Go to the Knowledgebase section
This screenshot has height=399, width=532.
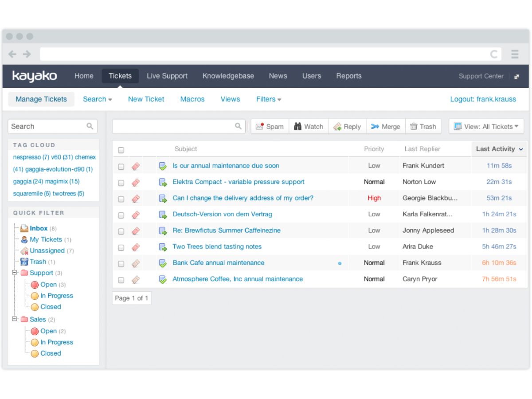228,76
